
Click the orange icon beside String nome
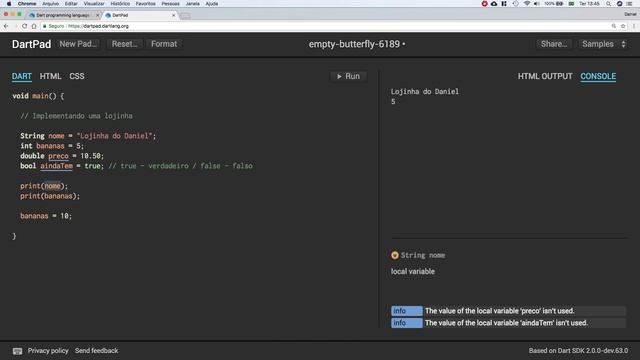[x=395, y=255]
